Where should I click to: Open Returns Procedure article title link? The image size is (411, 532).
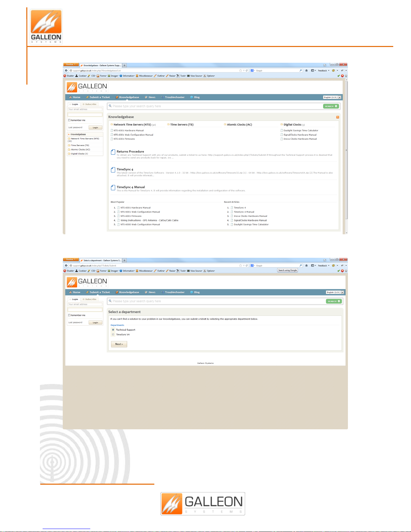(130, 152)
